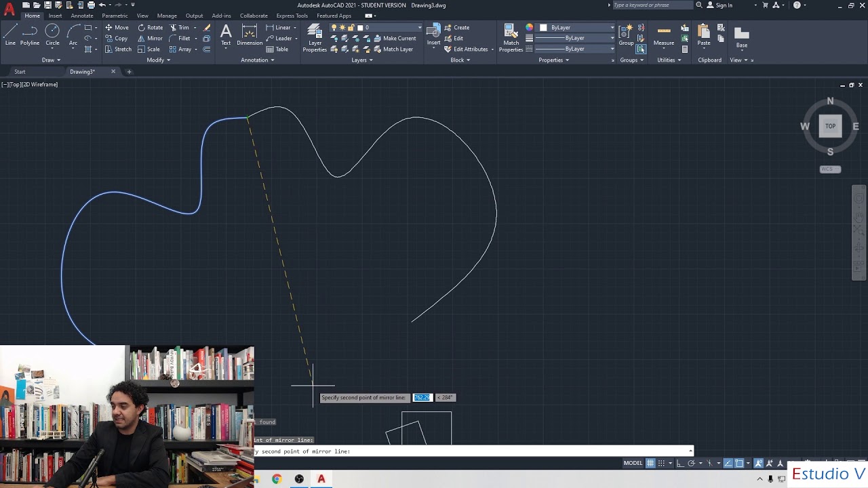Expand the Layers panel
Screen dimensions: 868x488
point(362,60)
